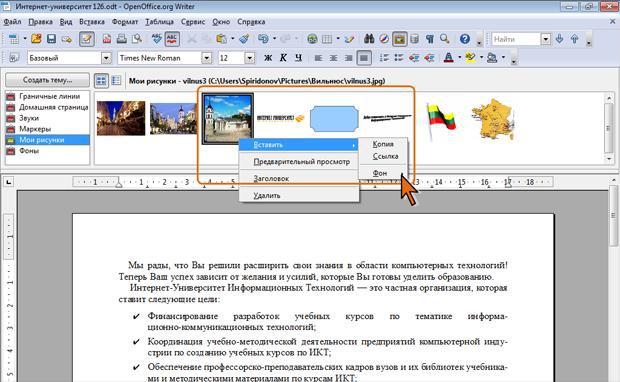620x382 pixels.
Task: Toggle Nonprinting Characters pilcrow icon
Action: (430, 39)
